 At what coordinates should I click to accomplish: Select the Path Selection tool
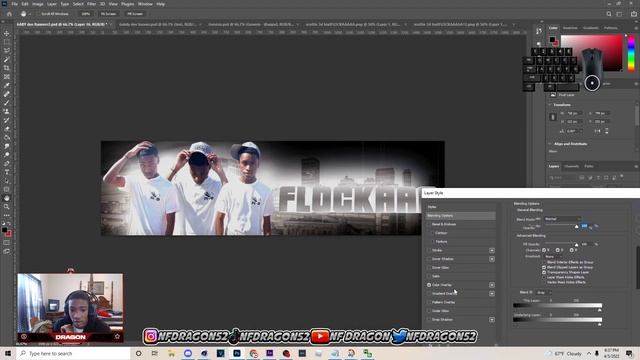(7, 181)
